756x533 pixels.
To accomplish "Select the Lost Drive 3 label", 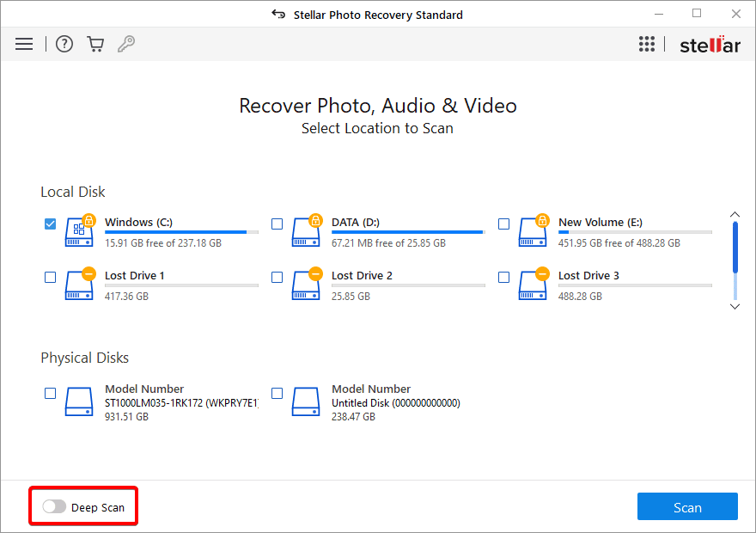I will click(588, 275).
